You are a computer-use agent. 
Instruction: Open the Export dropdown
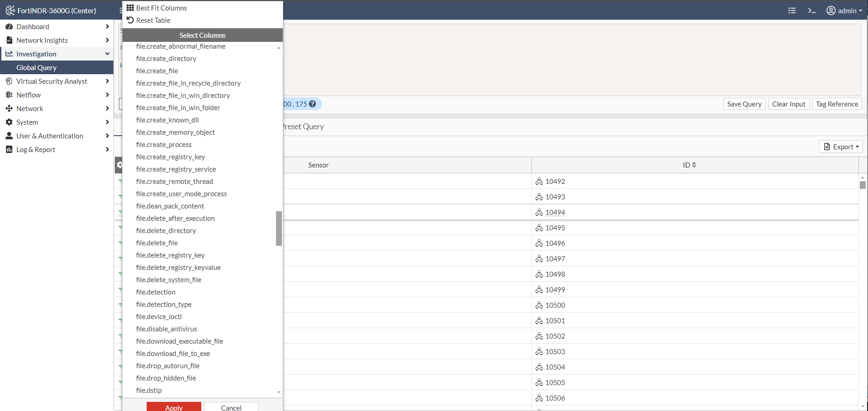tap(841, 147)
